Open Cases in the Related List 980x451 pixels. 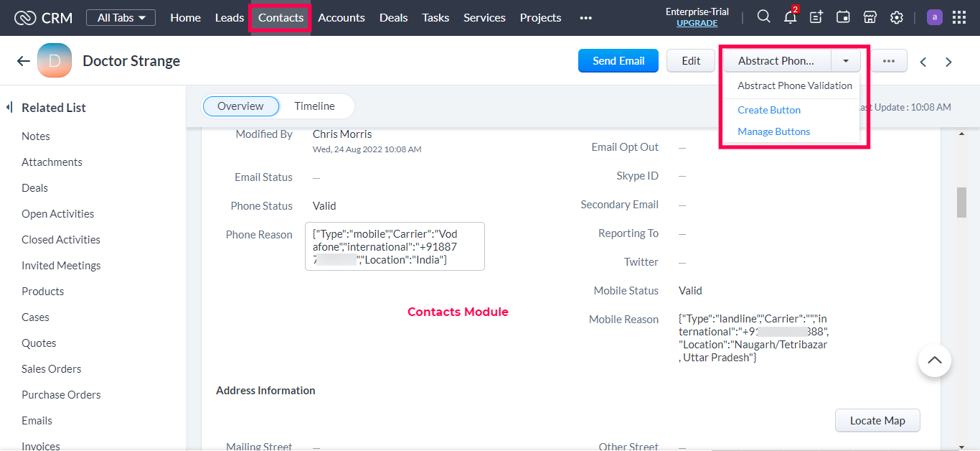tap(35, 317)
